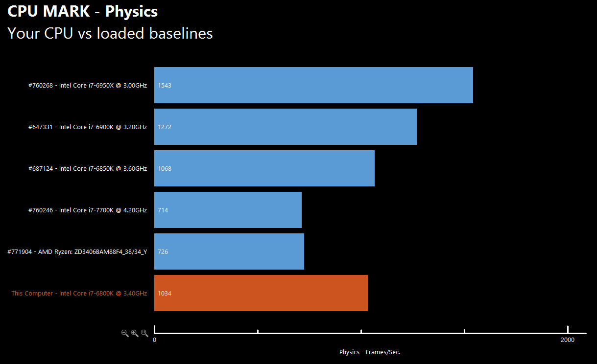Zoom in the chart with the plus magnifier

pyautogui.click(x=135, y=333)
